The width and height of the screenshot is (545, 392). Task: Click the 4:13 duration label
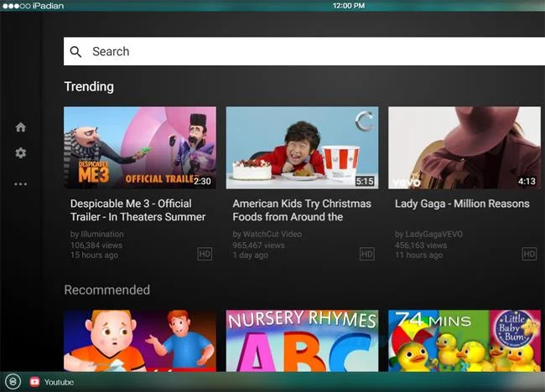(527, 181)
